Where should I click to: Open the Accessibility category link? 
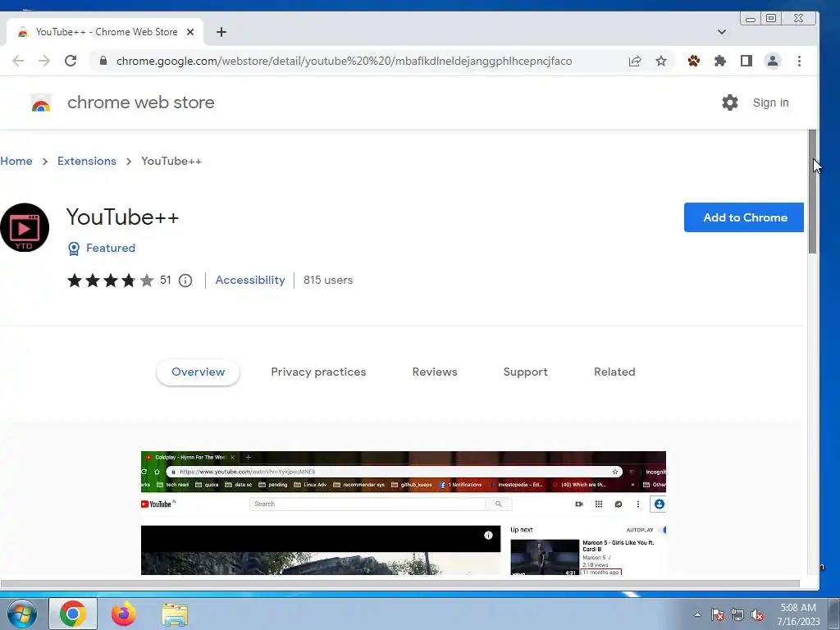pos(250,281)
